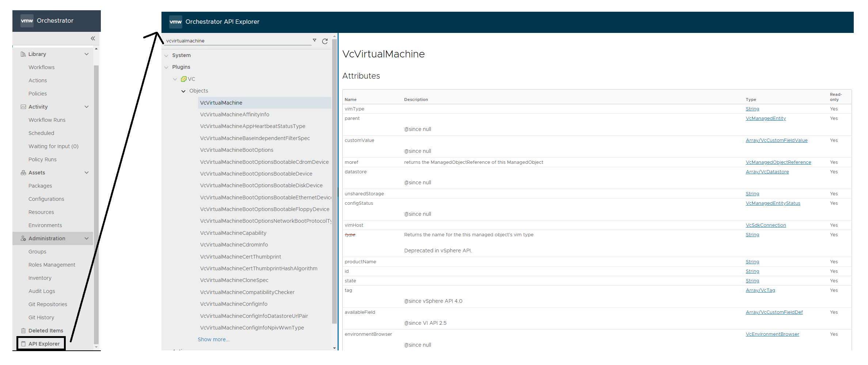Click the Activity section icon
This screenshot has width=868, height=365.
click(x=23, y=107)
